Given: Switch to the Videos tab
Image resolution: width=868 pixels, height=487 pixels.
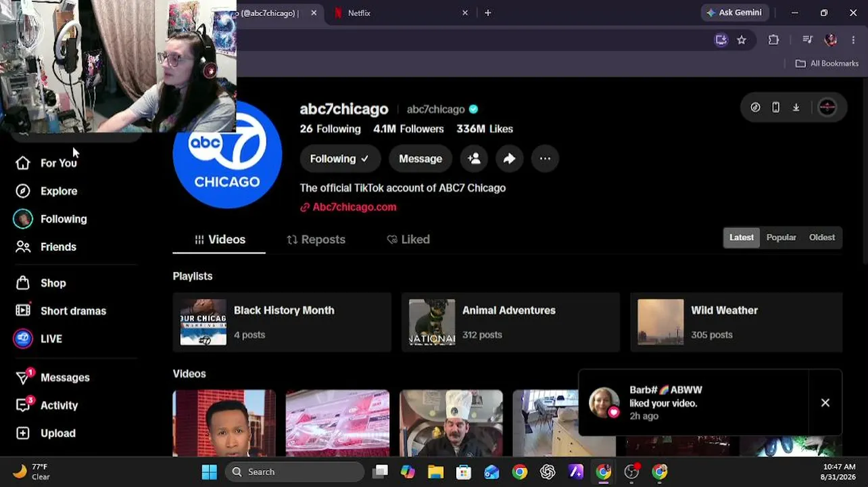Looking at the screenshot, I should 219,239.
